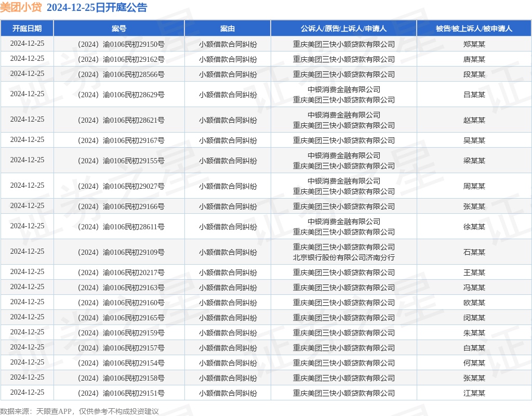Click case number (2024)渝0106民初29109号
This screenshot has height=416, width=532.
point(121,252)
